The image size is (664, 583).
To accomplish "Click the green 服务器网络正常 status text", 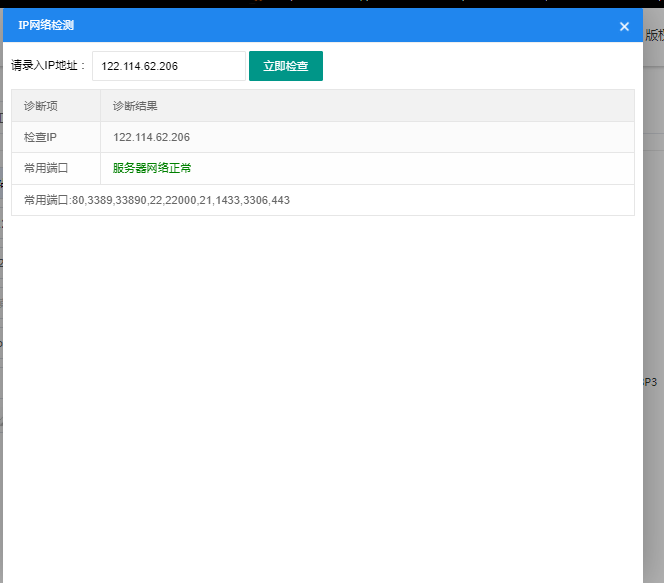I will (151, 168).
